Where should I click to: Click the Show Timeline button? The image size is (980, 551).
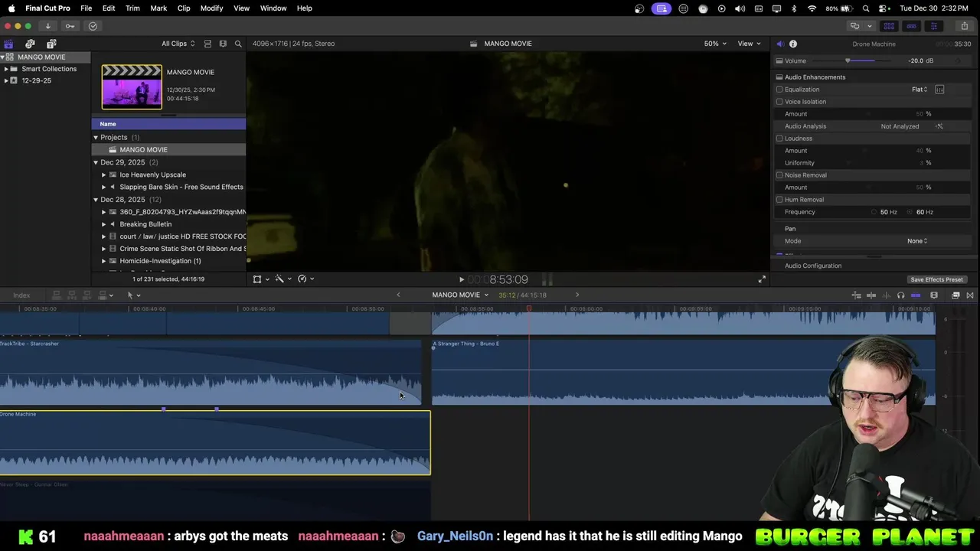point(911,26)
